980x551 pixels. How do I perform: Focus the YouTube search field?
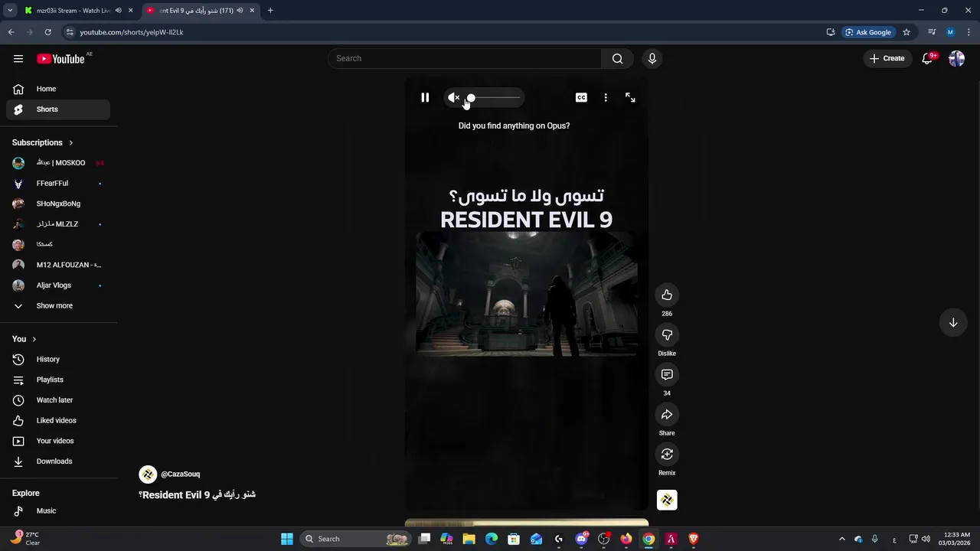coord(465,58)
